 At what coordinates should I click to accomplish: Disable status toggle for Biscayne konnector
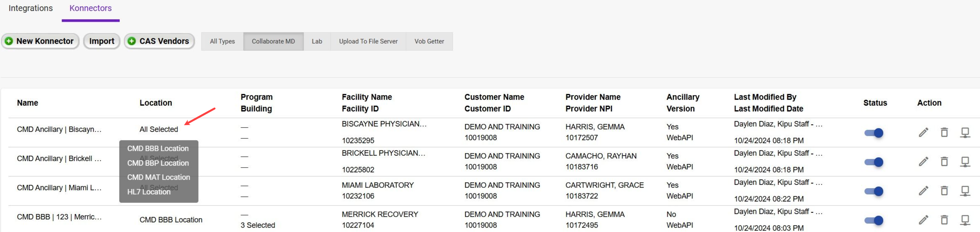(874, 133)
